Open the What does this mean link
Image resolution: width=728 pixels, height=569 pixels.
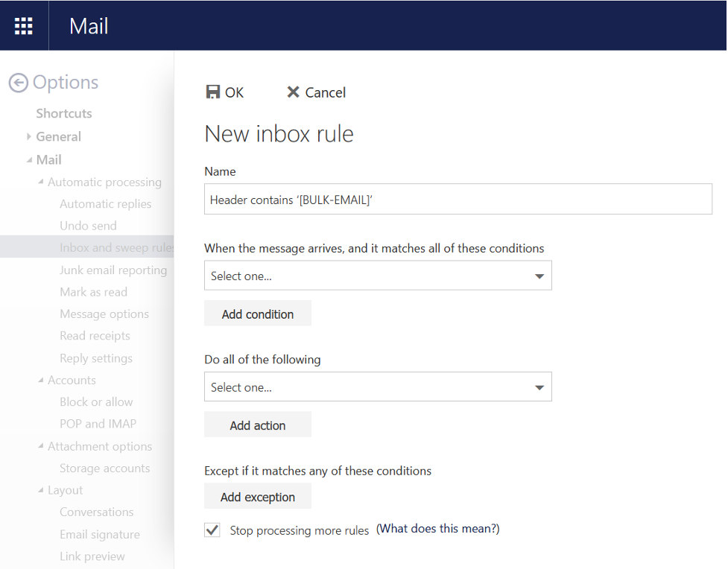437,529
